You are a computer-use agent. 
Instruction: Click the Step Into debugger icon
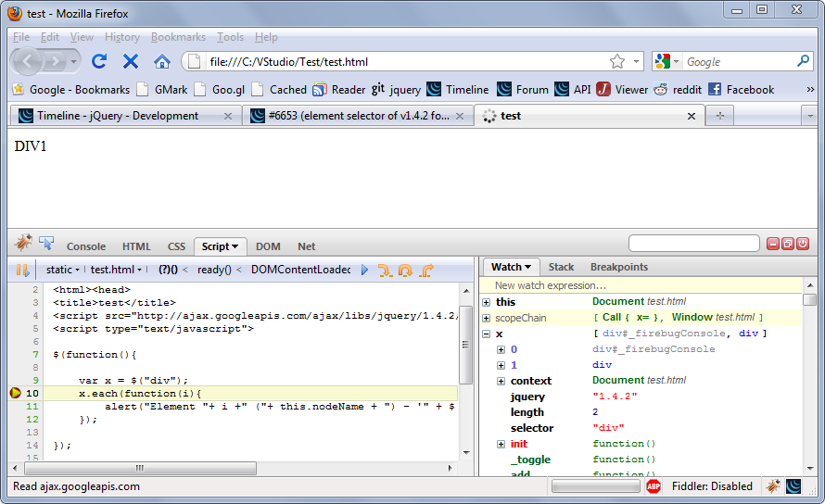[385, 271]
